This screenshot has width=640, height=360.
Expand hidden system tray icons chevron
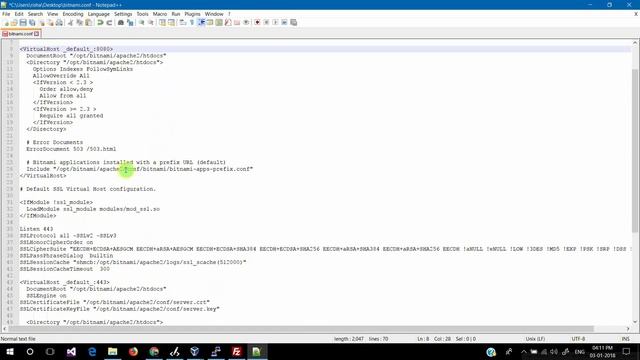tap(524, 351)
